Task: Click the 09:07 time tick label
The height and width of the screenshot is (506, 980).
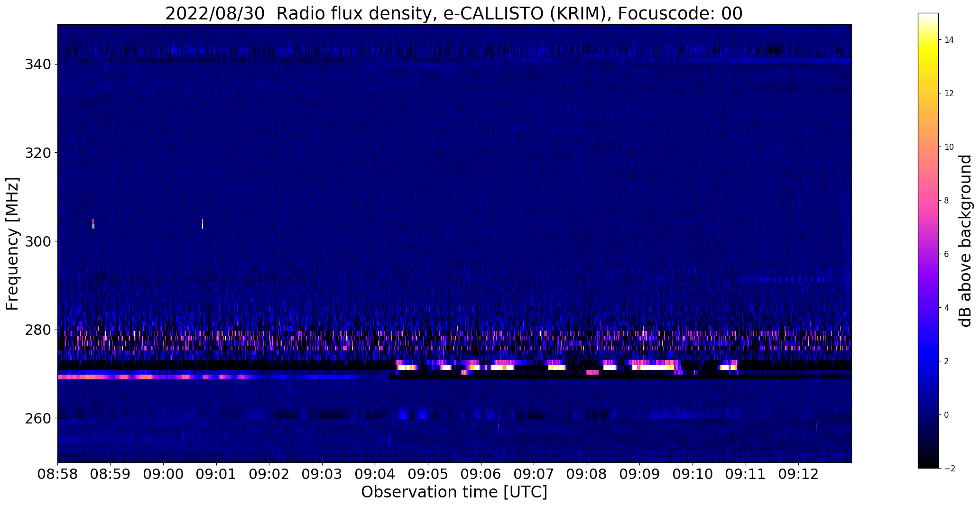Action: tap(534, 474)
